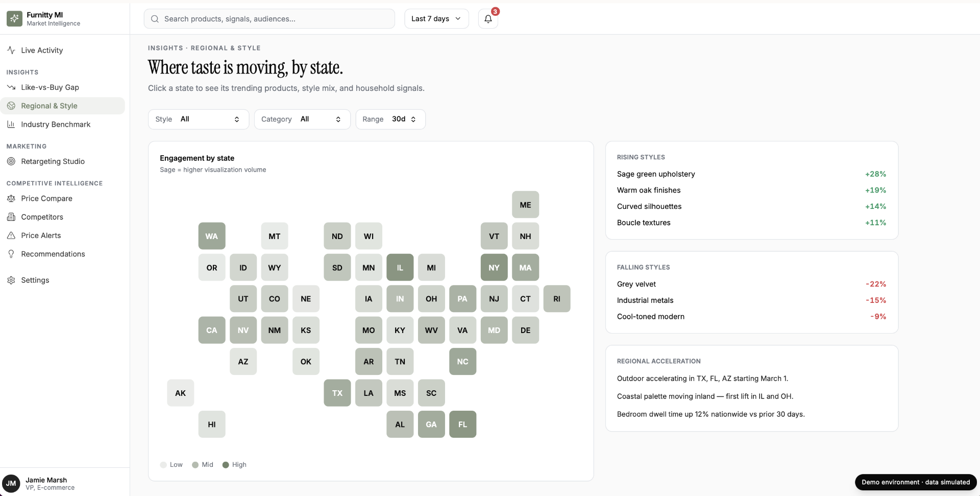Screen dimensions: 980x496
Task: Select the AZ state tile
Action: click(x=243, y=362)
